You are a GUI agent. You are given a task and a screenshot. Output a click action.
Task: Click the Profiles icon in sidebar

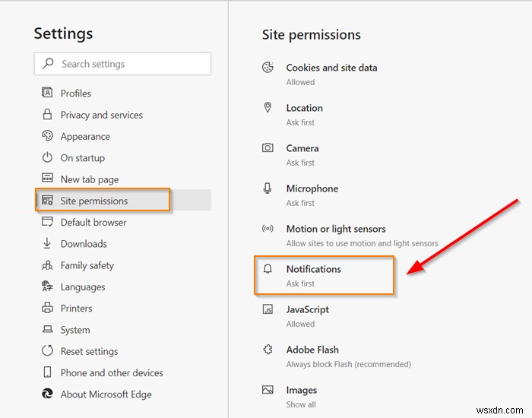47,93
